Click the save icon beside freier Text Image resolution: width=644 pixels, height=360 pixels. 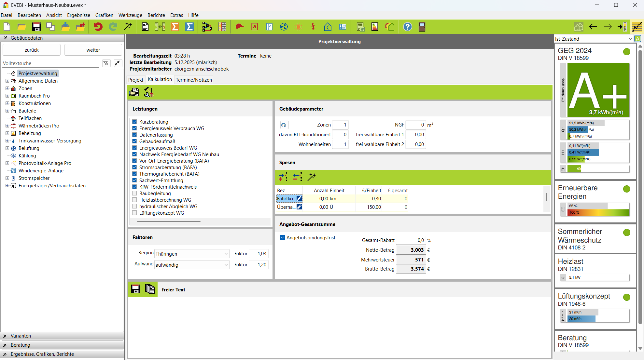135,289
